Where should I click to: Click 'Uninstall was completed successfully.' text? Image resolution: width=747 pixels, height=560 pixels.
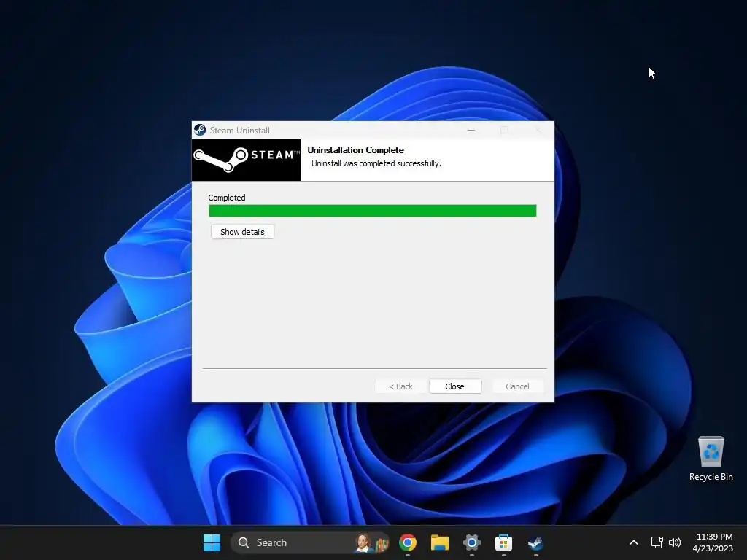[376, 163]
